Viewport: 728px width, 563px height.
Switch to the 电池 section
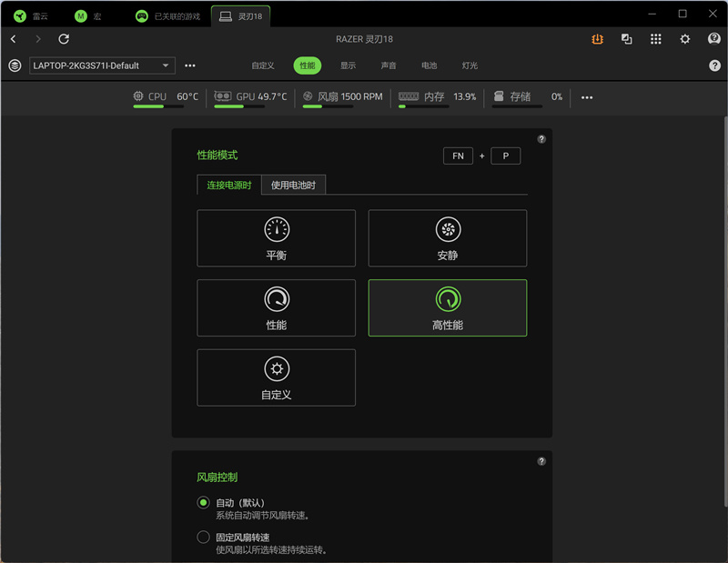[429, 65]
